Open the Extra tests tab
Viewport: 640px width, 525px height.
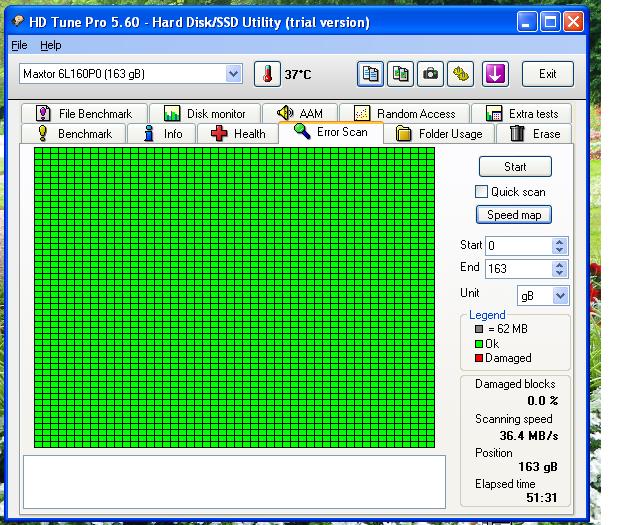pyautogui.click(x=522, y=113)
